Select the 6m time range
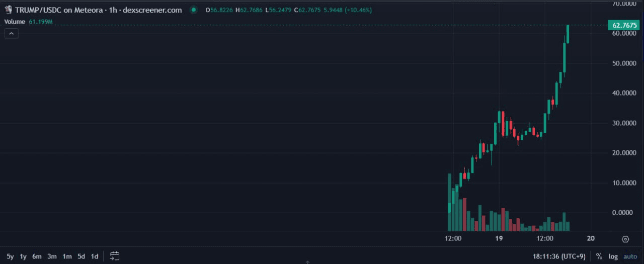 (x=37, y=256)
